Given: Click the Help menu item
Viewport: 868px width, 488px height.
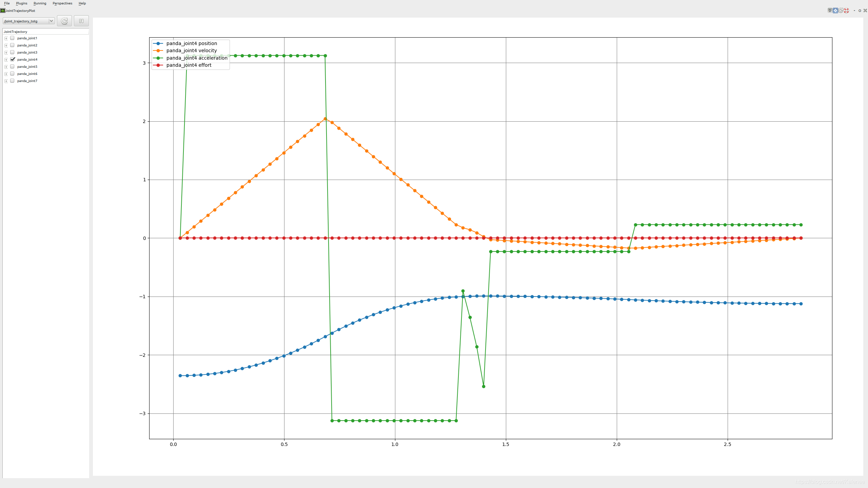Looking at the screenshot, I should [x=82, y=4].
